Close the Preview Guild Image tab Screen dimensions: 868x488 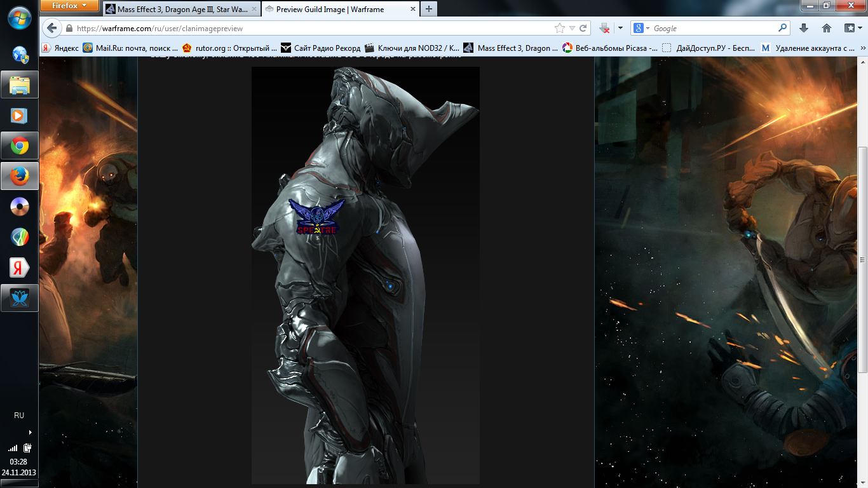point(412,10)
